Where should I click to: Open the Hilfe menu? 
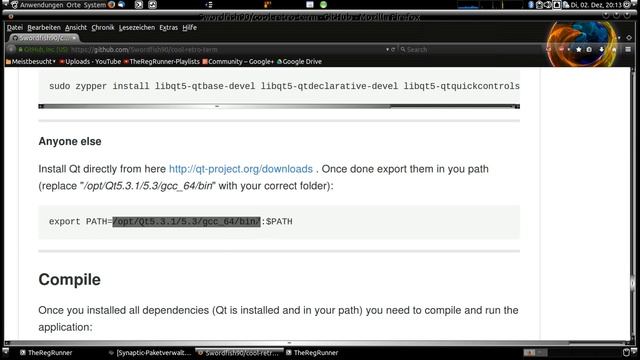coord(189,27)
